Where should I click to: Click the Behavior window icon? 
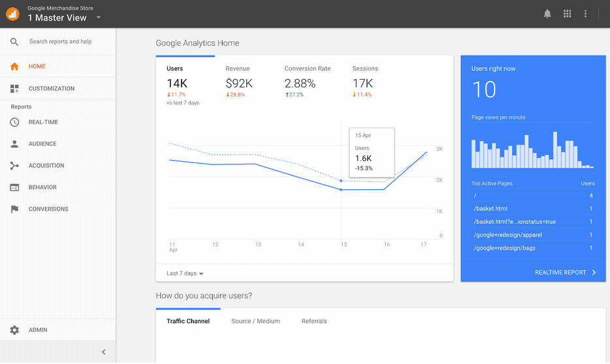point(14,187)
